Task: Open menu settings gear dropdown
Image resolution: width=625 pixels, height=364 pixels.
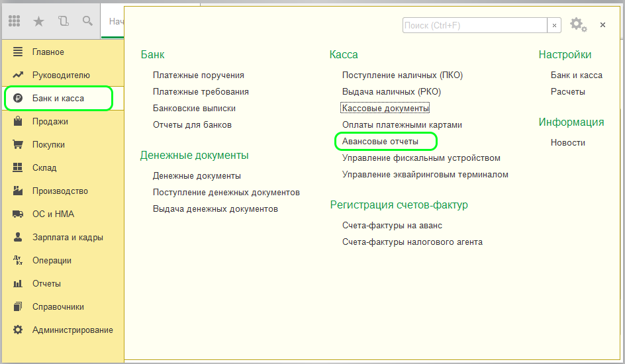Action: [578, 25]
